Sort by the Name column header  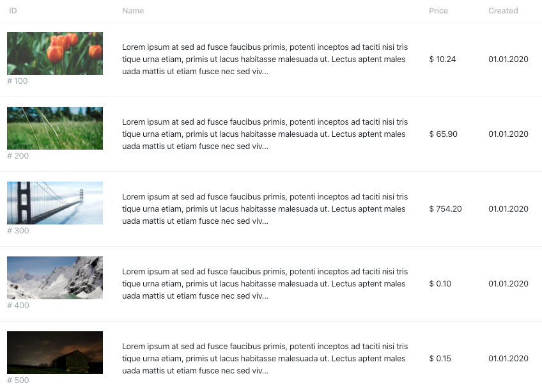click(x=133, y=11)
